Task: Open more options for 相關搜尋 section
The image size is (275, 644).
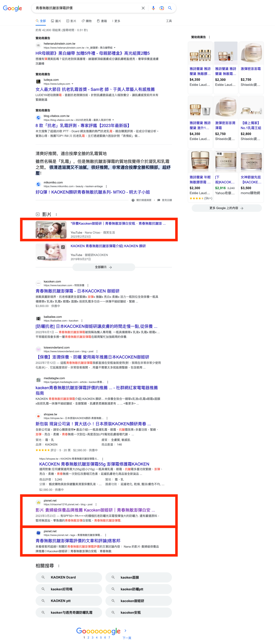Action: coord(59,566)
